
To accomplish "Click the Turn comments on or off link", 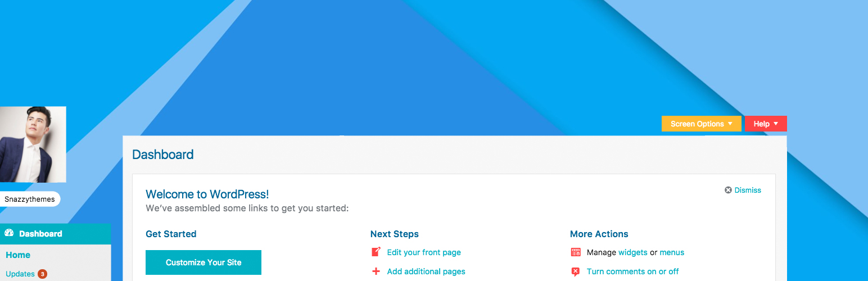I will tap(632, 271).
